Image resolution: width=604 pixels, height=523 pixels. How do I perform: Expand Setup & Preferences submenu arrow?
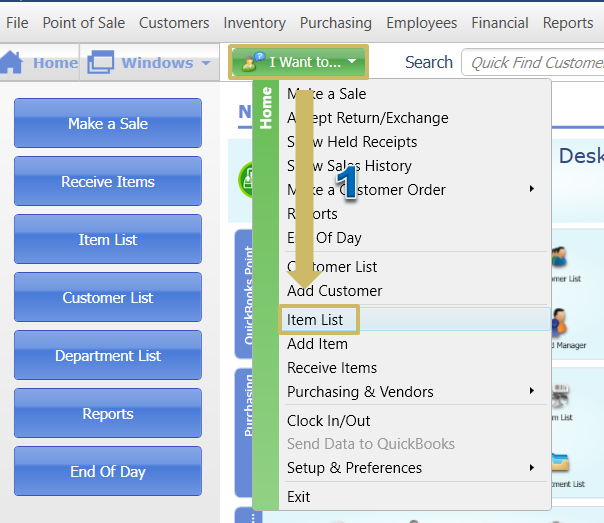click(532, 467)
